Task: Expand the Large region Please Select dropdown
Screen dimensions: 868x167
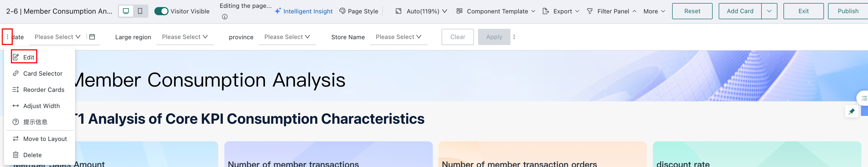Action: [185, 37]
